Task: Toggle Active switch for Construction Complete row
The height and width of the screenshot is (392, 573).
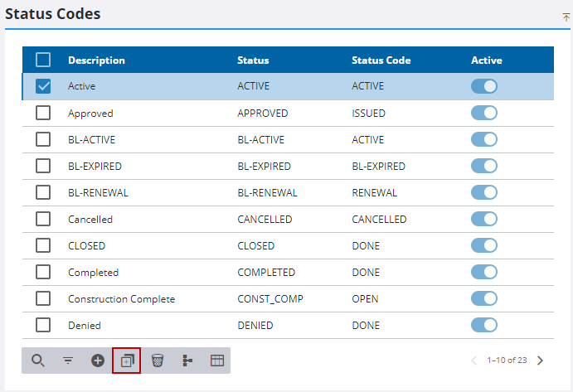Action: (484, 298)
